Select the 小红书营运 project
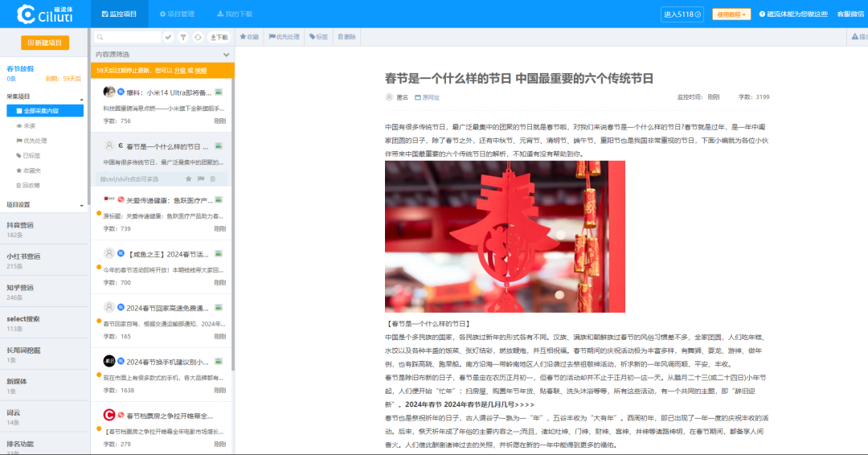868x455 pixels. point(43,260)
